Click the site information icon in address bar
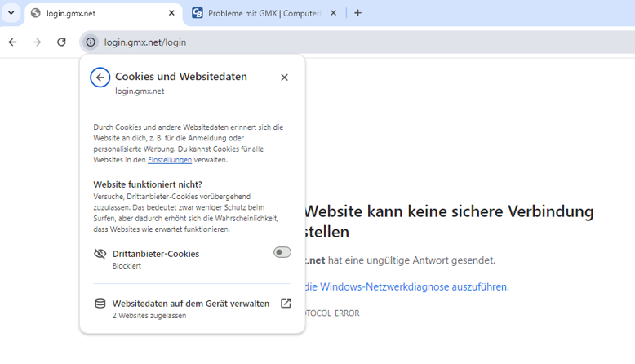This screenshot has width=635, height=364. coord(91,42)
